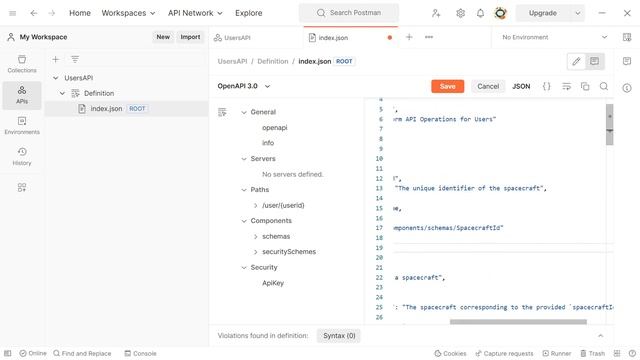Search in editor with magnifier icon

(604, 86)
